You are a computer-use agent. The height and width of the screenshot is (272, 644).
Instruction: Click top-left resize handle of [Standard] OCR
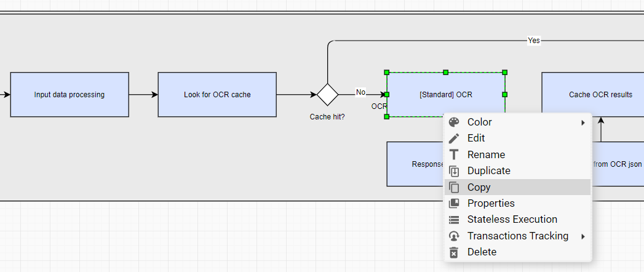(386, 73)
